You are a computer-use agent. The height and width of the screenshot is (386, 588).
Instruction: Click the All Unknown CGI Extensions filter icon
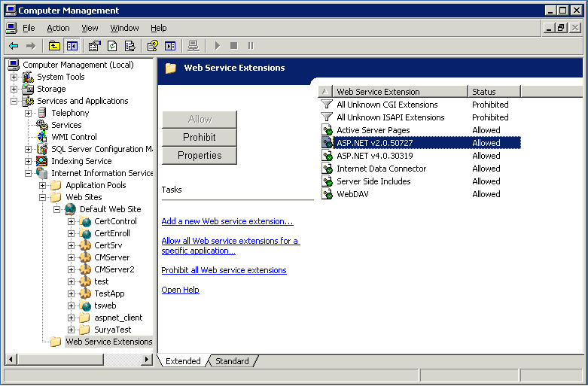(327, 105)
